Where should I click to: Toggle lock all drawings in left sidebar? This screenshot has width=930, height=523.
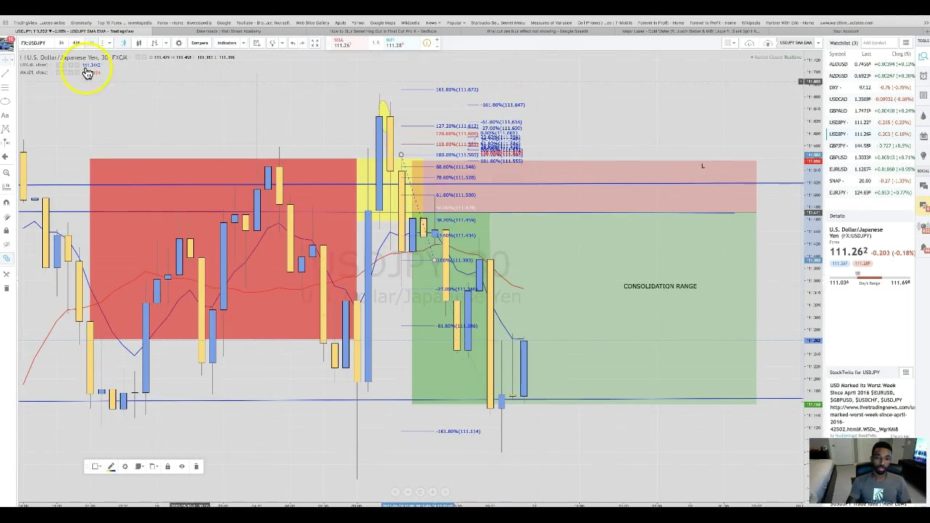coord(6,230)
